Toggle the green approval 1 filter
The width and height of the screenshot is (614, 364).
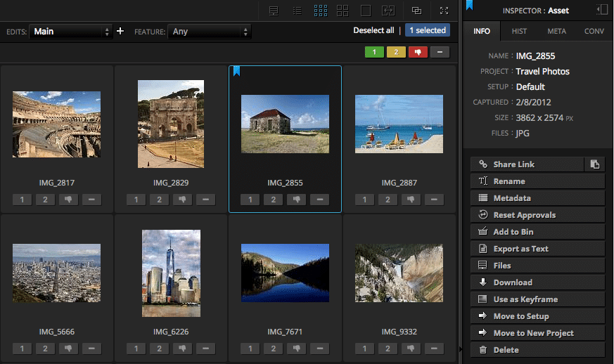[x=374, y=52]
